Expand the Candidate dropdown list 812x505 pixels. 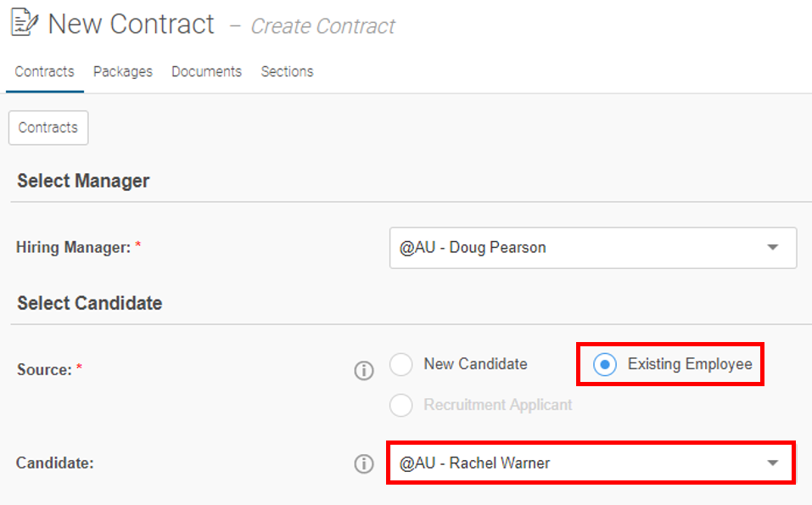(591, 463)
